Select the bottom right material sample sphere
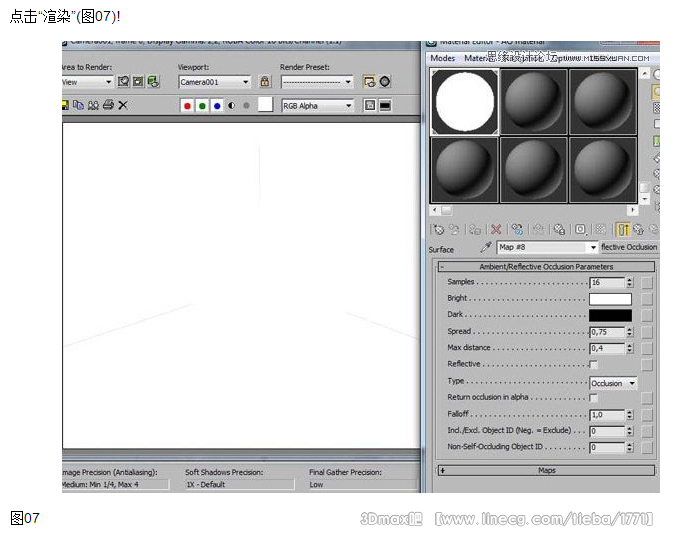682x536 pixels. tap(603, 170)
